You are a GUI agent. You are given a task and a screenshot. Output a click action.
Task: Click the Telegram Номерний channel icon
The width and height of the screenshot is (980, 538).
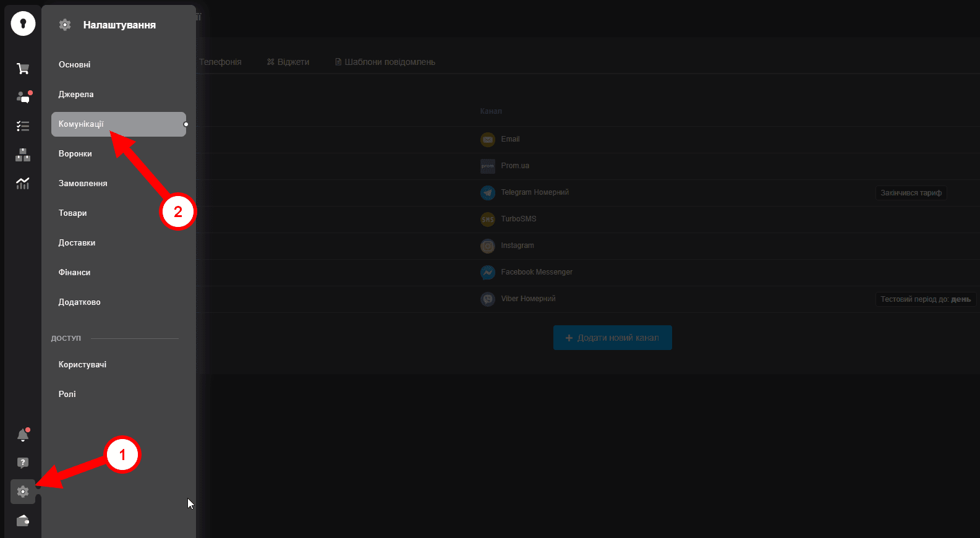coord(488,193)
